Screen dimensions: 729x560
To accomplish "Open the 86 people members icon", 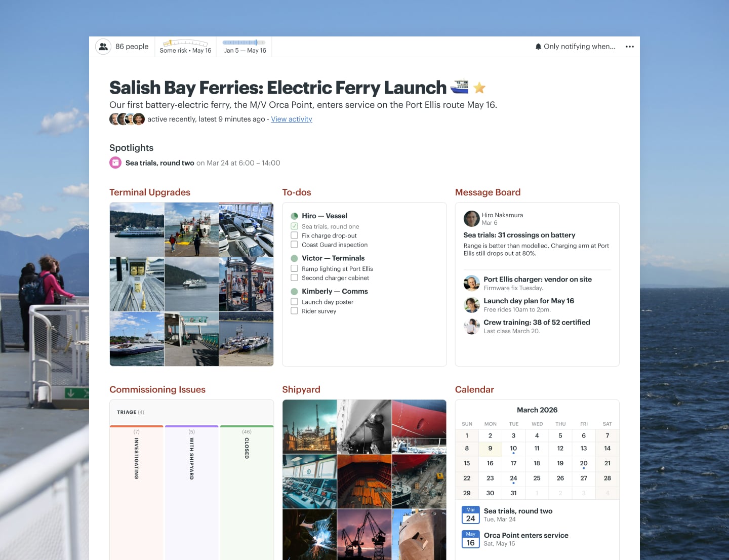I will 103,47.
